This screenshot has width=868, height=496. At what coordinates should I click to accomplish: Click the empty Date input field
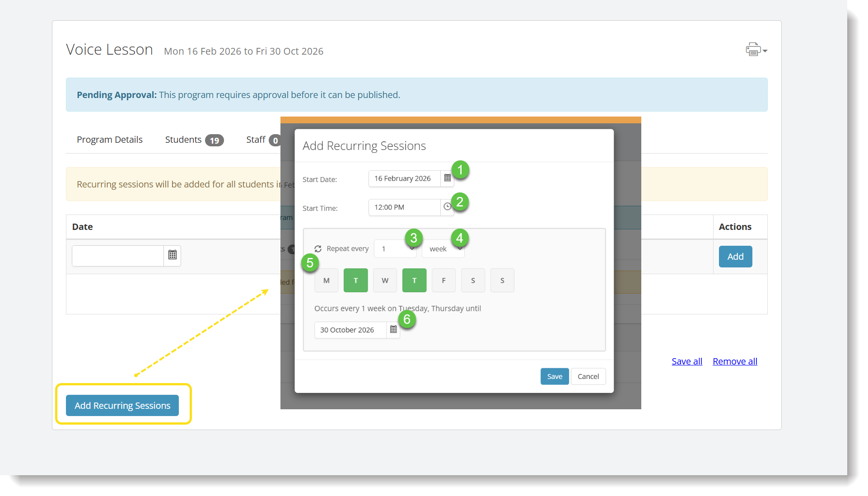(118, 256)
